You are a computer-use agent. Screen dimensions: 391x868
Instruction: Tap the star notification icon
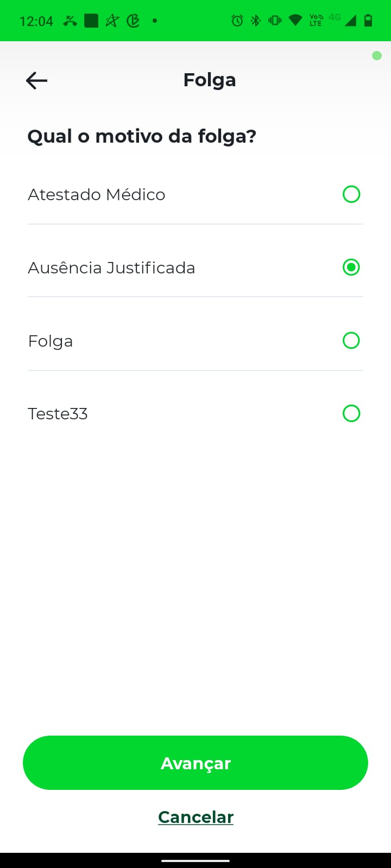click(112, 21)
